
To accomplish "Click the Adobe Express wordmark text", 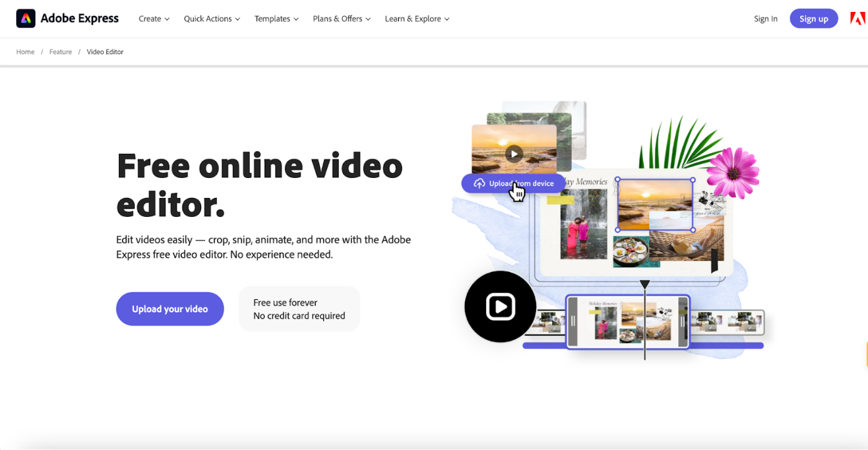I will (x=79, y=19).
